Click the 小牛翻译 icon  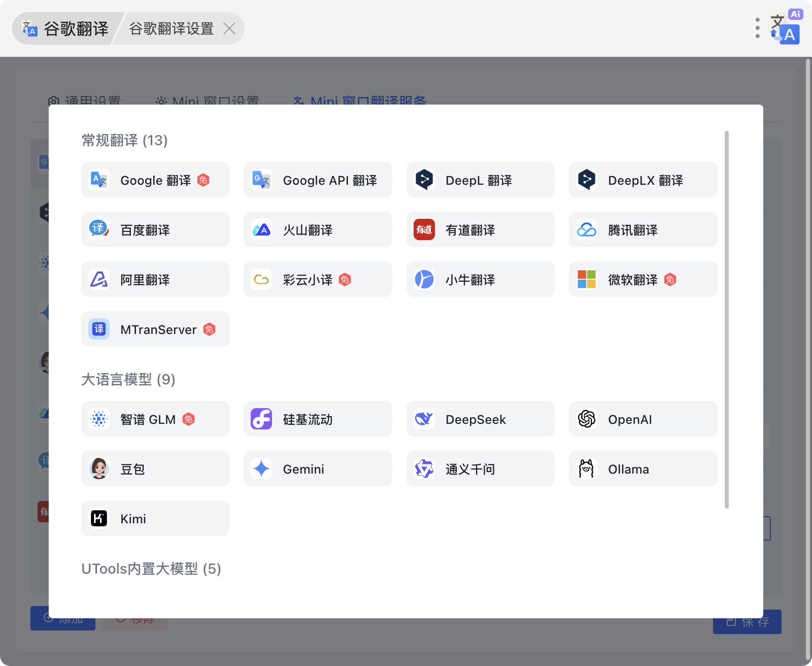pyautogui.click(x=424, y=279)
